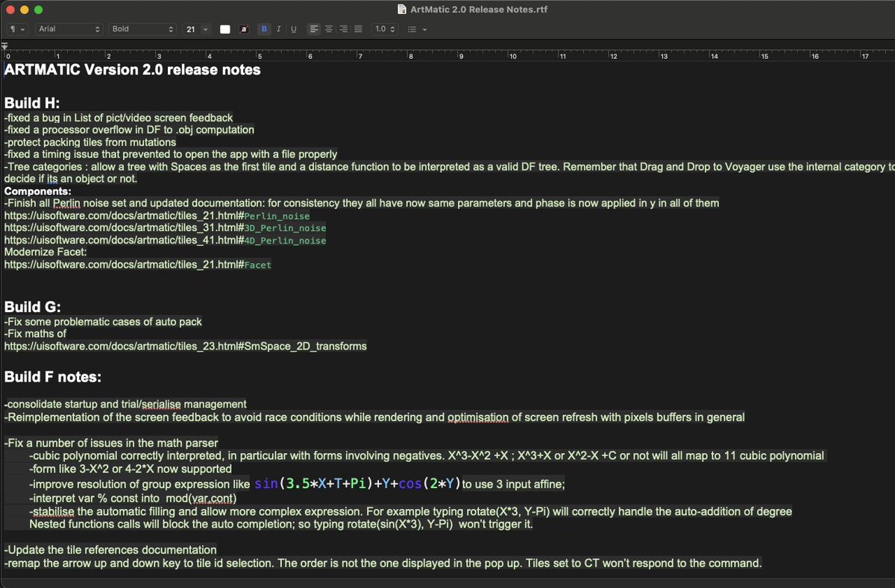Click the line starting '-remap the arrow up and down key'
895x588 pixels.
point(383,563)
